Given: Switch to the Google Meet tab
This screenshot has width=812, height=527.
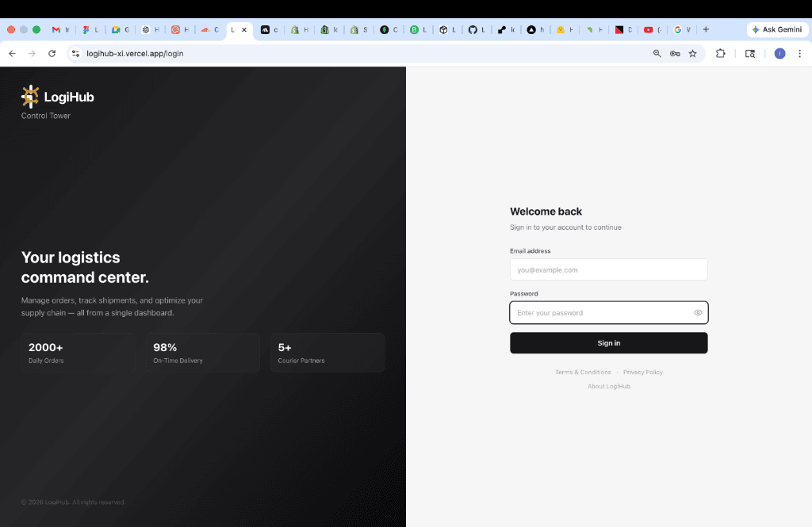Looking at the screenshot, I should click(121, 30).
